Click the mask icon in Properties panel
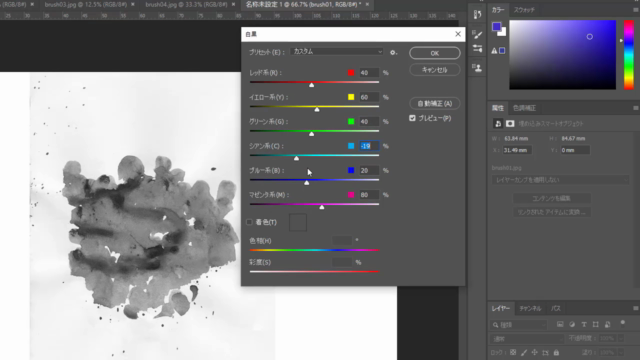640x360 pixels. [510, 123]
